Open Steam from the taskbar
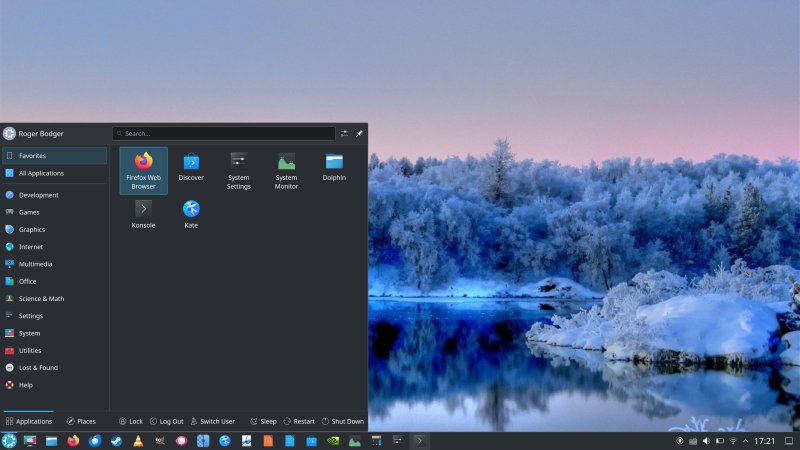The height and width of the screenshot is (450, 800). (116, 441)
